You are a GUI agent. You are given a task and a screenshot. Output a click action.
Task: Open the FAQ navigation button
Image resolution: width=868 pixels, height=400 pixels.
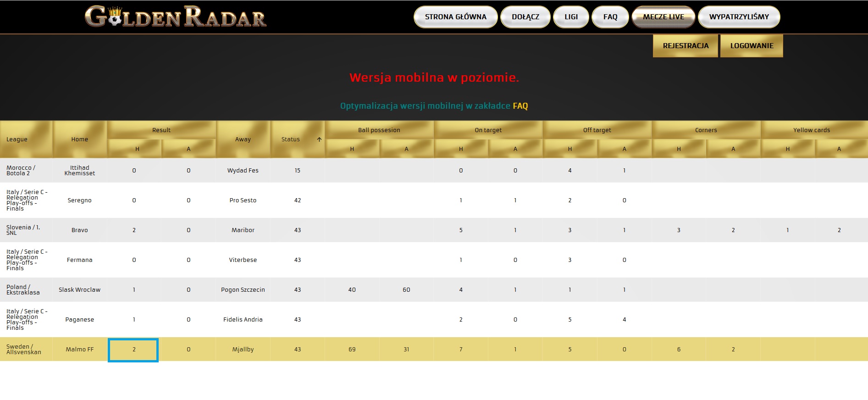[610, 17]
